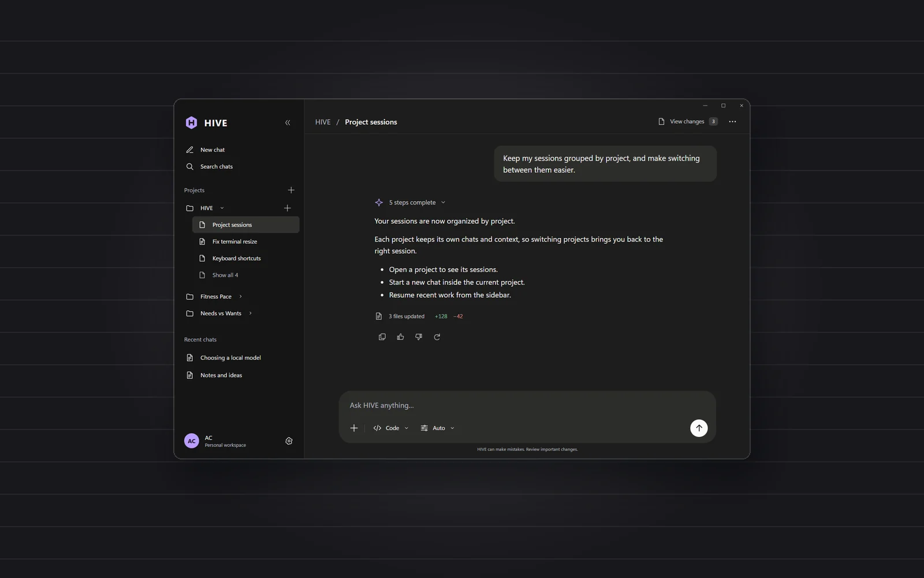Click the sparkle icon beside steps
Viewport: 924px width, 578px height.
click(379, 202)
